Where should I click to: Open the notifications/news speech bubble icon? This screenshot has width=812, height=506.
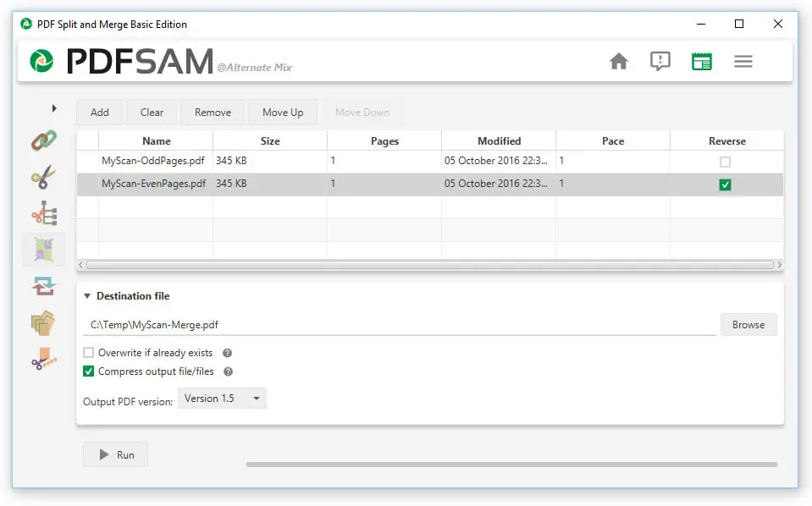click(660, 61)
